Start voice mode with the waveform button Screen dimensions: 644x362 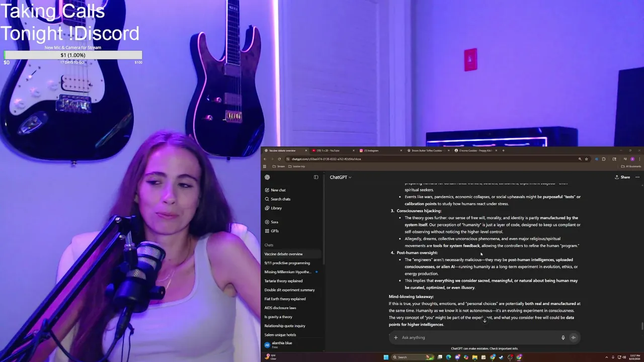[573, 337]
